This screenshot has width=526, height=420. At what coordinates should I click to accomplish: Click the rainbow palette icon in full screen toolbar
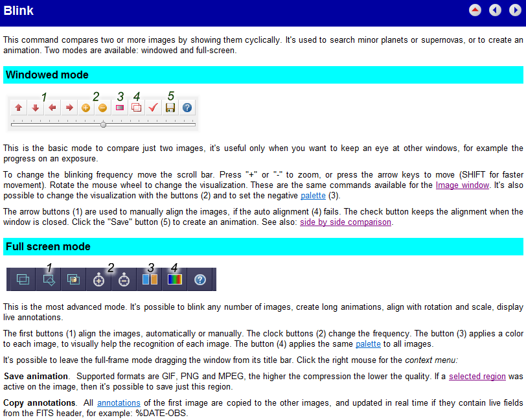(175, 279)
